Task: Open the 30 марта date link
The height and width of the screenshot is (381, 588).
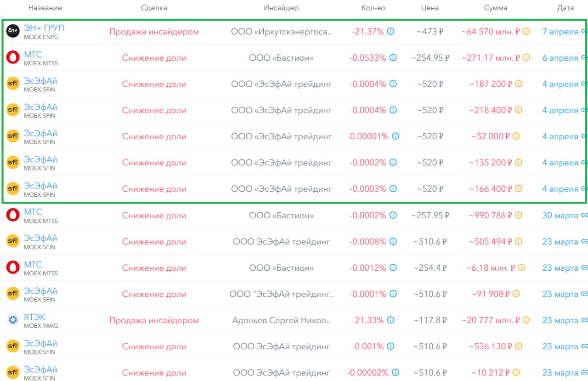Action: coord(560,215)
